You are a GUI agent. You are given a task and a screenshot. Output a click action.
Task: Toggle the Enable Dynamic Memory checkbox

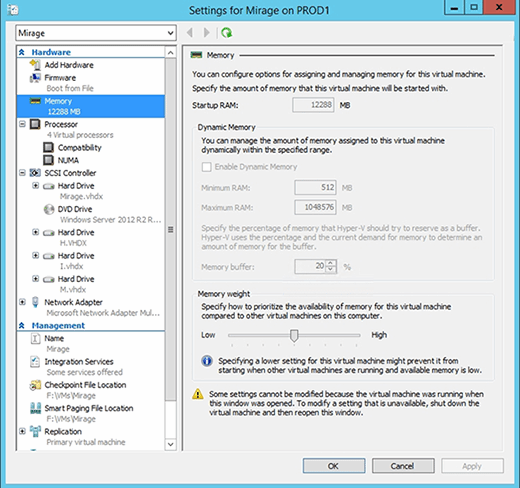click(x=206, y=167)
